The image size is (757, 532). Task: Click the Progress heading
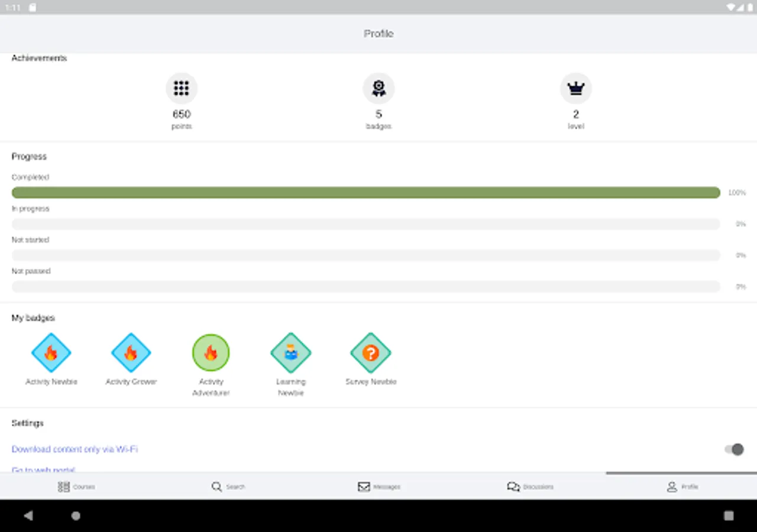coord(29,157)
